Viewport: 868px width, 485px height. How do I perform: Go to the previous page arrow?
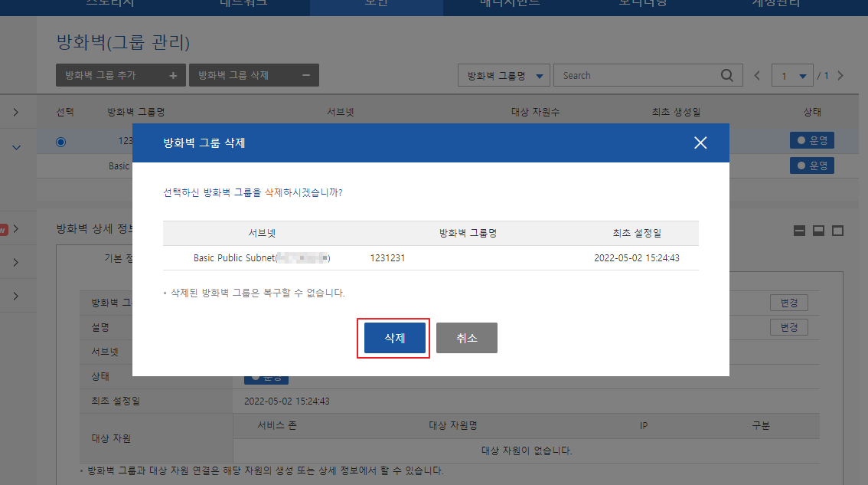(x=757, y=76)
